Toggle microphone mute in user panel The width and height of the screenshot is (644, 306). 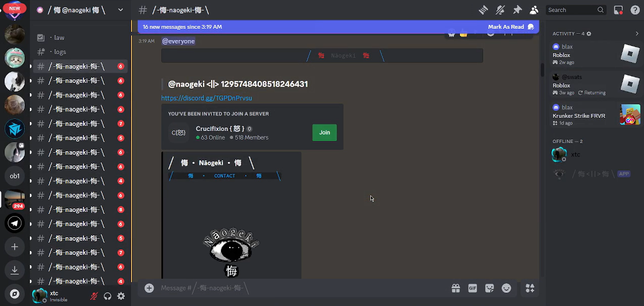tap(94, 296)
